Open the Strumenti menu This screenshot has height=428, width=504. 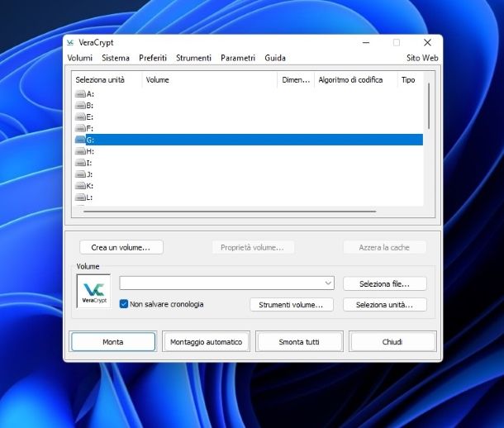193,58
